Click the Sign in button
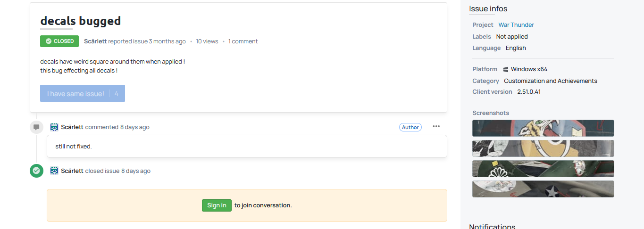This screenshot has width=644, height=229. click(217, 205)
